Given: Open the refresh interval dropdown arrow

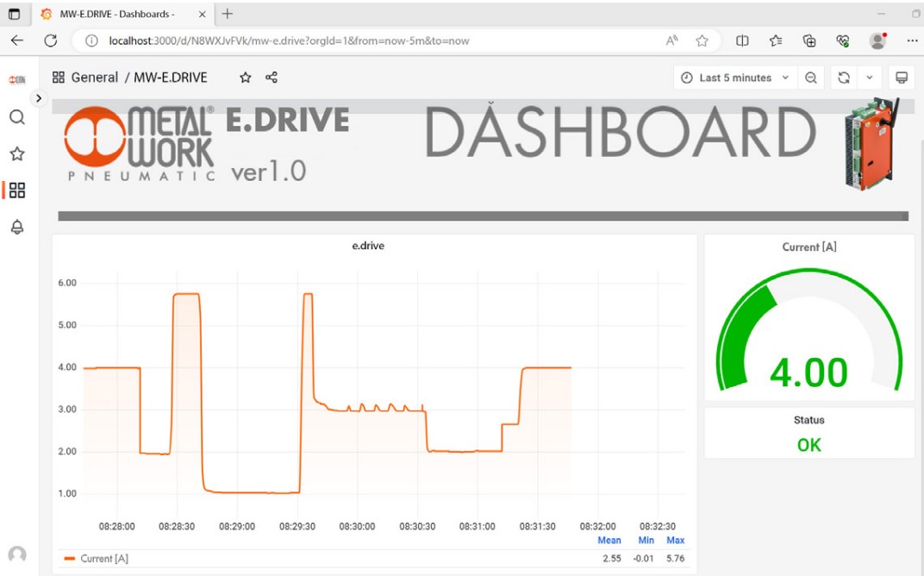Looking at the screenshot, I should pos(870,78).
